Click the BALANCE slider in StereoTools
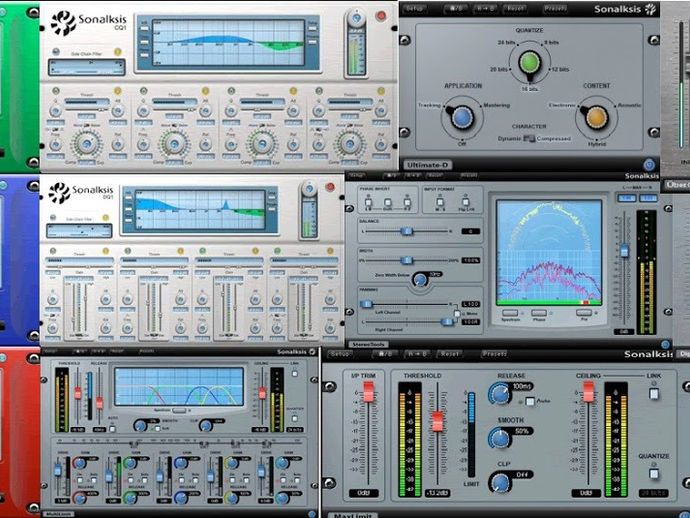Screen dimensions: 690x518 407,231
